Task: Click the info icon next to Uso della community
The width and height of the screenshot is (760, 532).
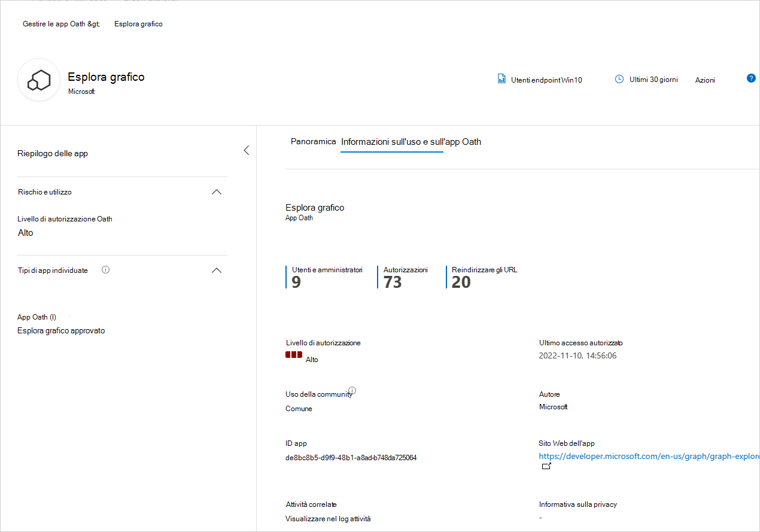Action: [352, 390]
